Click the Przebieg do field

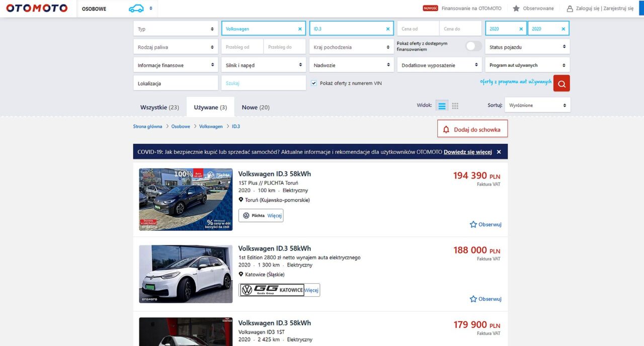click(285, 47)
